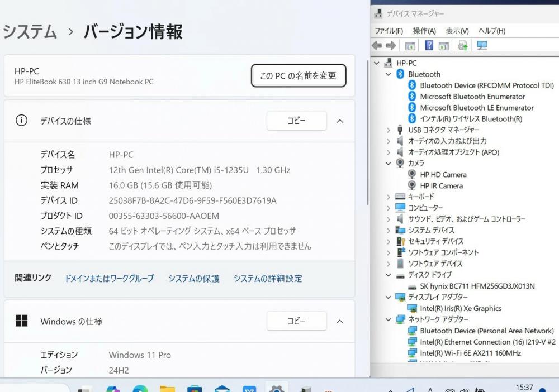
Task: Select HP IR Camera device
Action: pyautogui.click(x=442, y=185)
